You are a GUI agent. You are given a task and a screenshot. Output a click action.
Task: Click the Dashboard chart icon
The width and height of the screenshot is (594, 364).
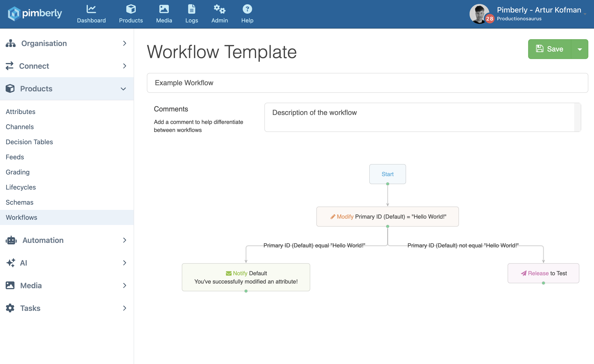point(91,9)
